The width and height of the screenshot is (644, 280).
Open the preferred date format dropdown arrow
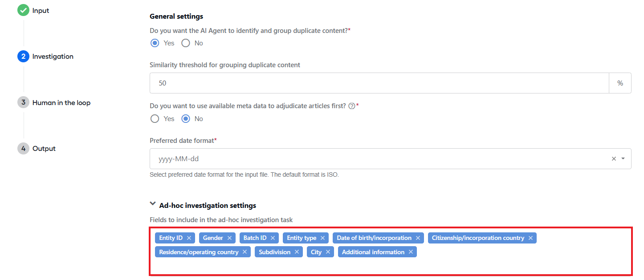coord(623,159)
